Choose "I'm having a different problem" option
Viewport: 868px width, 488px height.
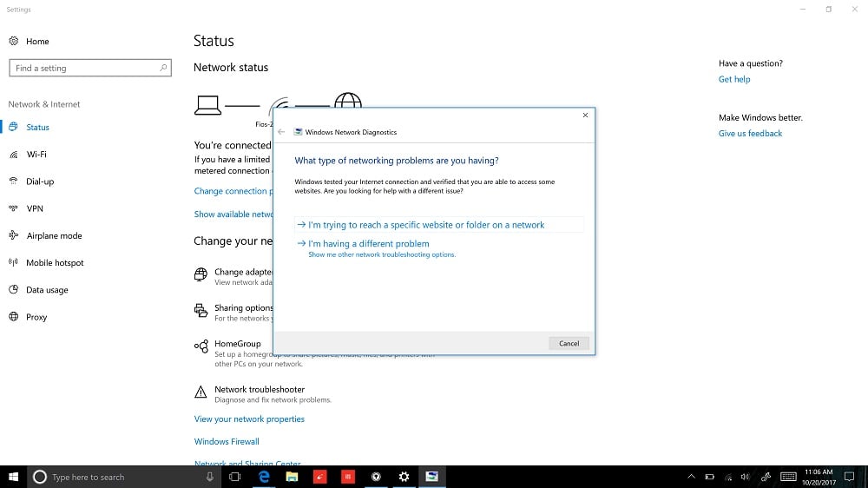click(x=368, y=244)
